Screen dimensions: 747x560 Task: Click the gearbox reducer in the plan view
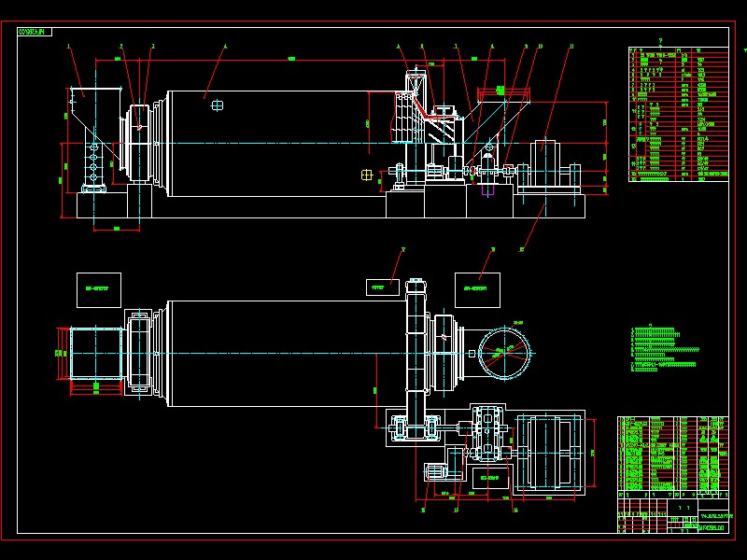(x=487, y=432)
